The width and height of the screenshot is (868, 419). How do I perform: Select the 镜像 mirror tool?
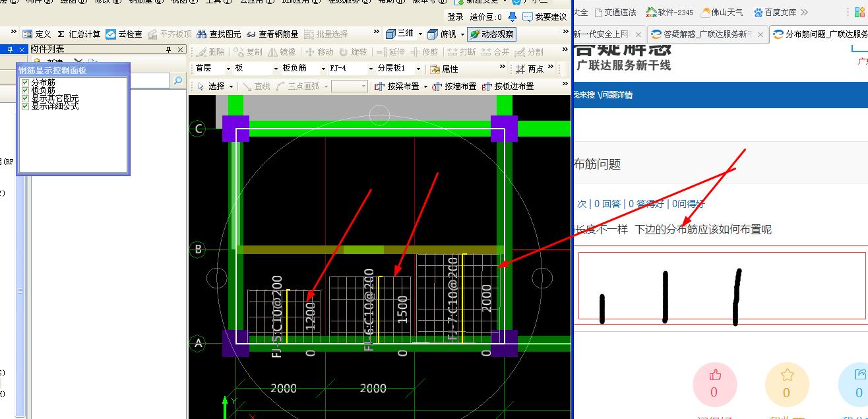tap(281, 51)
